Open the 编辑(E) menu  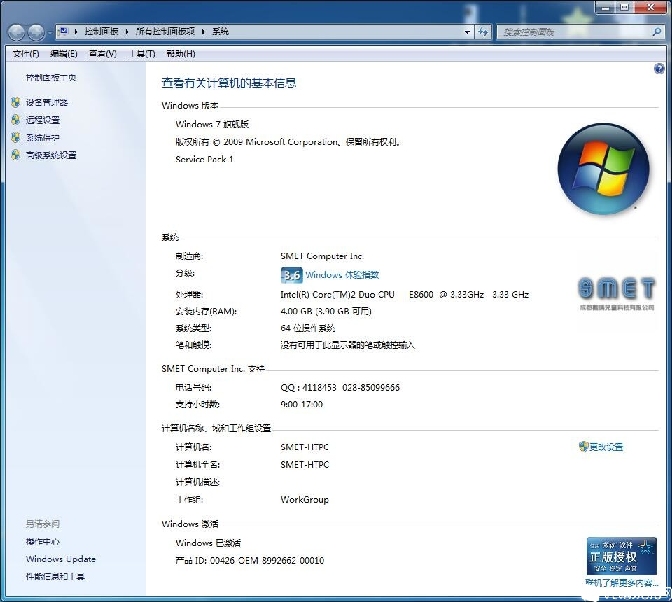pos(63,54)
